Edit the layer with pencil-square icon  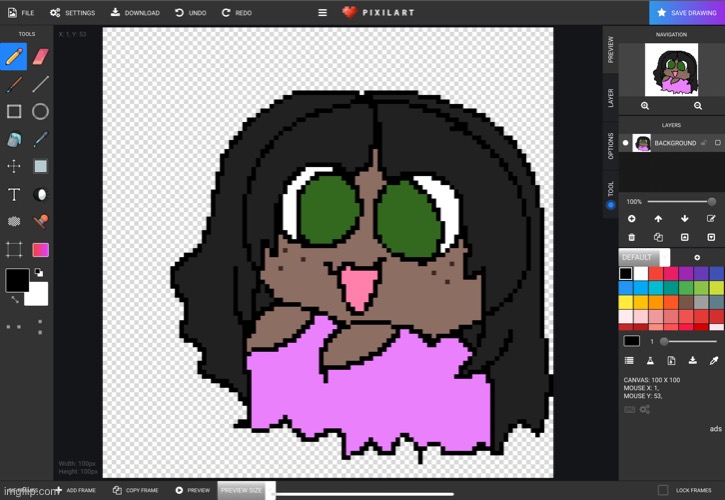(x=711, y=218)
